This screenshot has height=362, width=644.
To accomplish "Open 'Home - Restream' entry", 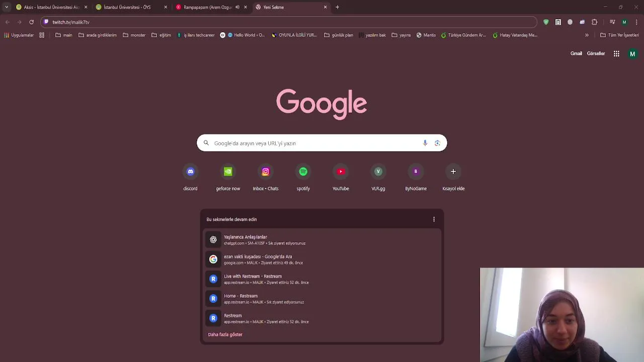I will pos(322,299).
